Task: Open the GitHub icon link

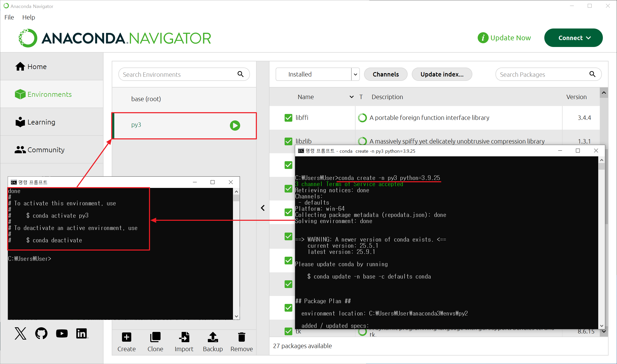Action: [41, 333]
